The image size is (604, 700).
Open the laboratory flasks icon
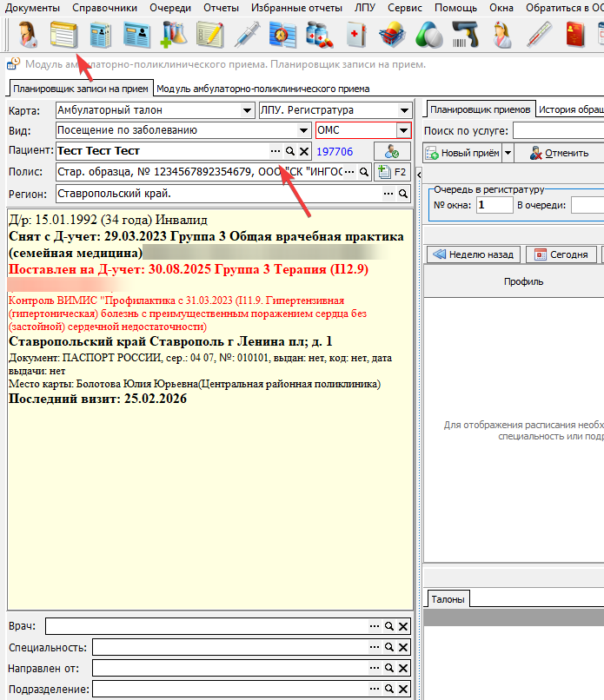pos(173,35)
